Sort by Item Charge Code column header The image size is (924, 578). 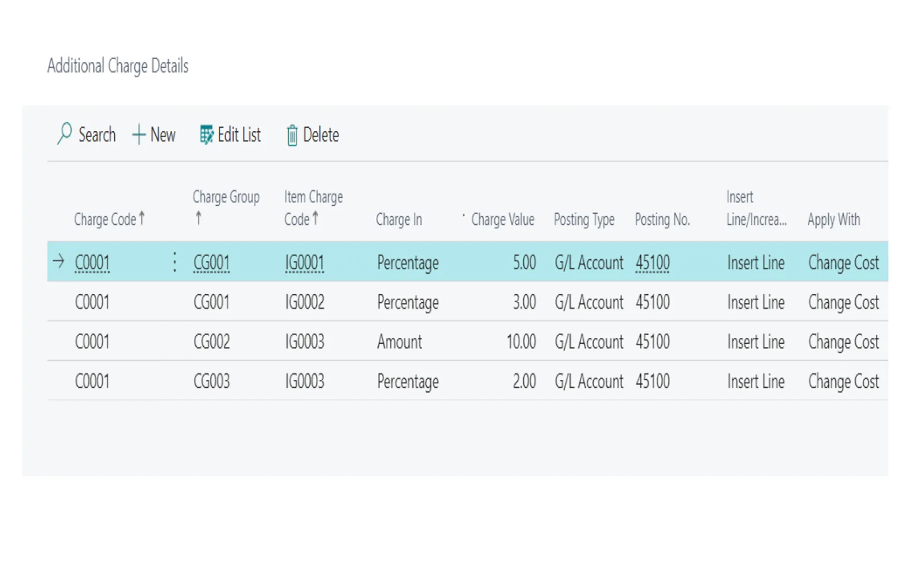[313, 208]
